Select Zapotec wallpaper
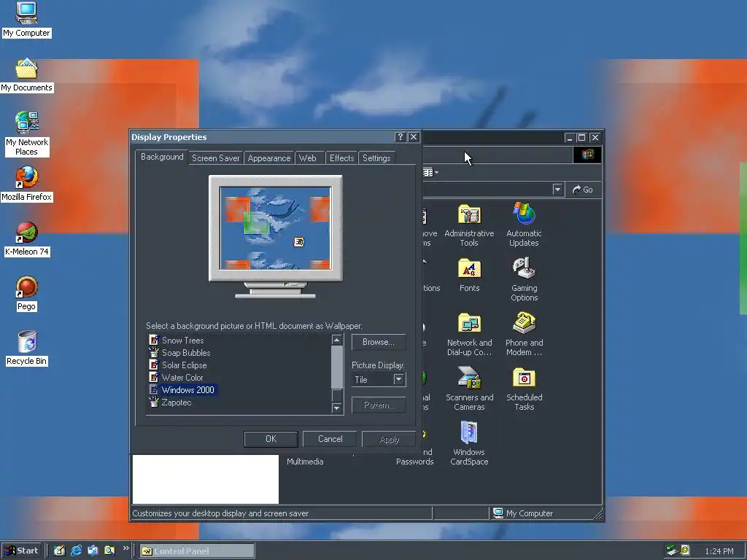 177,402
